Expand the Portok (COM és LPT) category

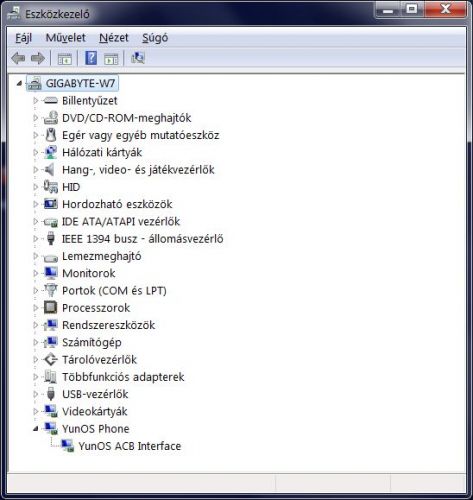pos(36,290)
